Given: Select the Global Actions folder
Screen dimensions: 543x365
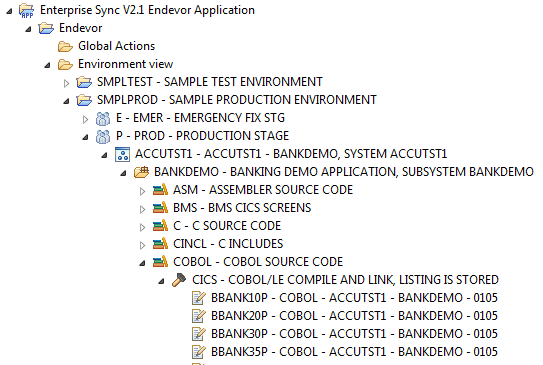Looking at the screenshot, I should click(116, 46).
